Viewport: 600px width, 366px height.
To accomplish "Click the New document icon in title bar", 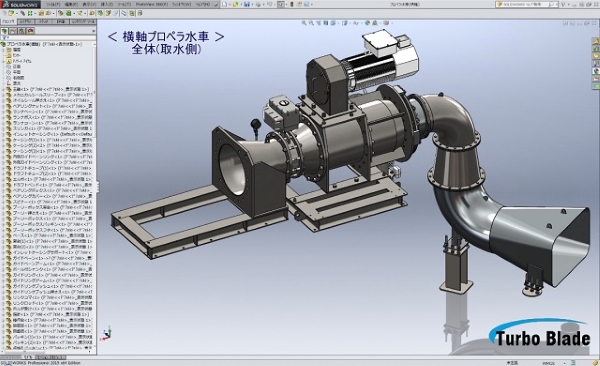I will [x=225, y=4].
